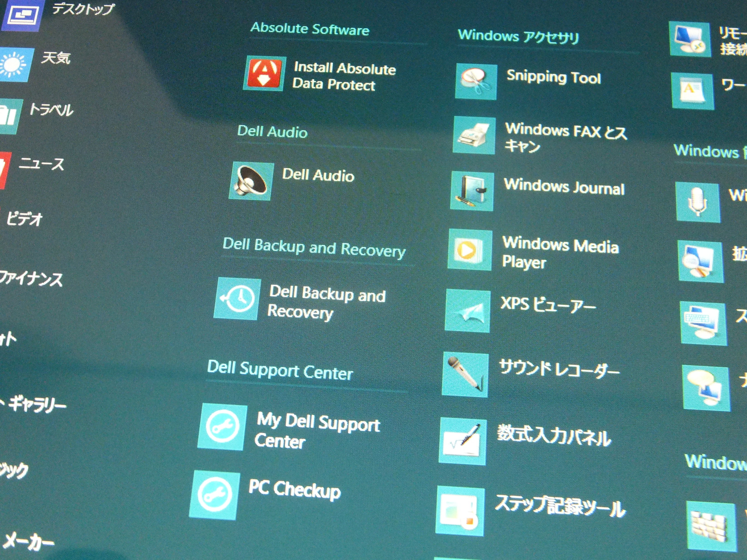Open the 天気 (Weather) text label

[x=56, y=58]
